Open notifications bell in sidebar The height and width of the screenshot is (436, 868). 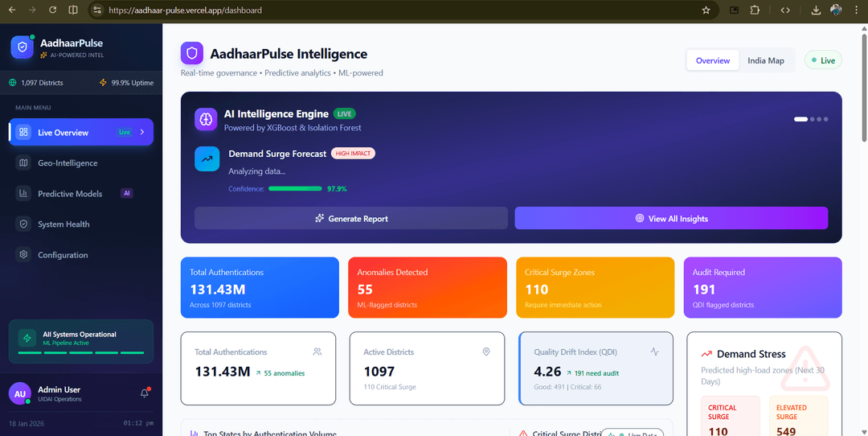tap(145, 393)
